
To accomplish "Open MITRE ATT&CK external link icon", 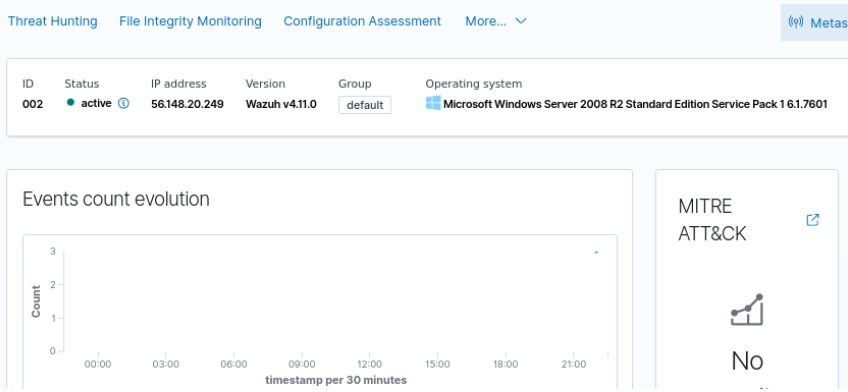I will pyautogui.click(x=812, y=220).
